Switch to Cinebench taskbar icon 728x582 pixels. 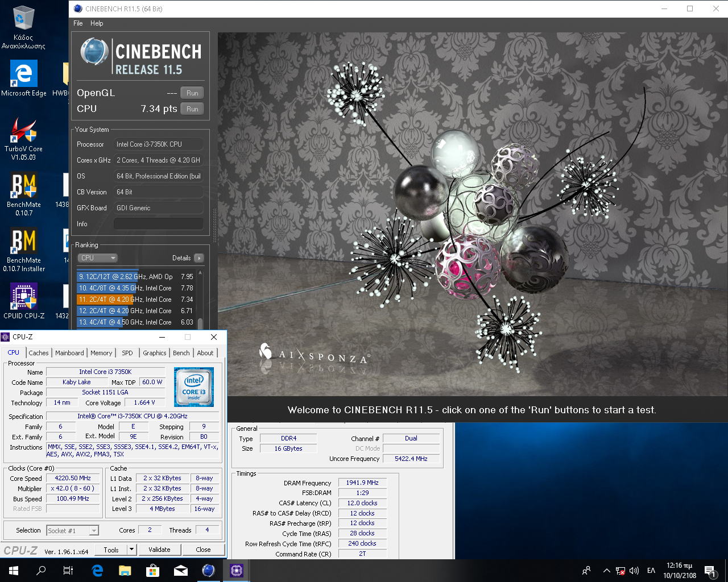point(209,571)
